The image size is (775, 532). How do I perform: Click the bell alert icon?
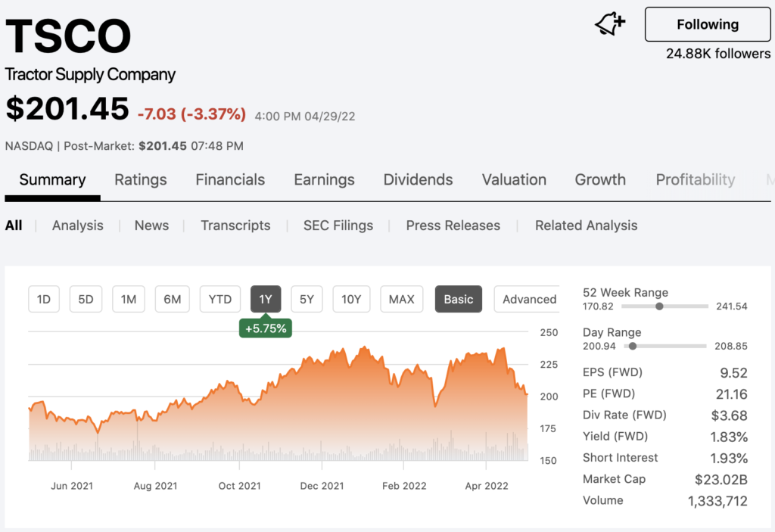[610, 23]
